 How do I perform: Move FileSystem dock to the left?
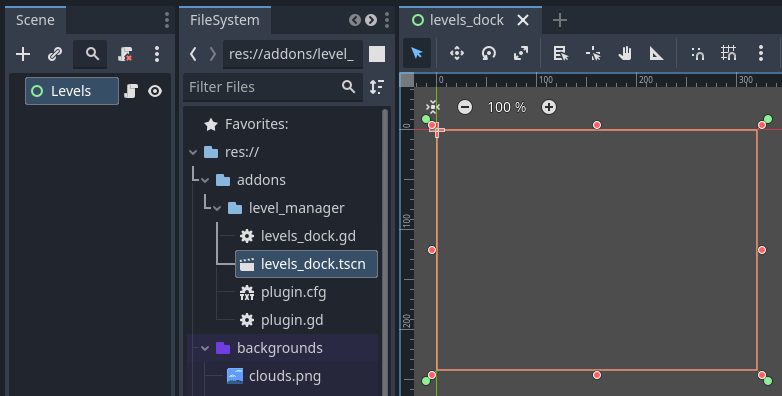355,20
